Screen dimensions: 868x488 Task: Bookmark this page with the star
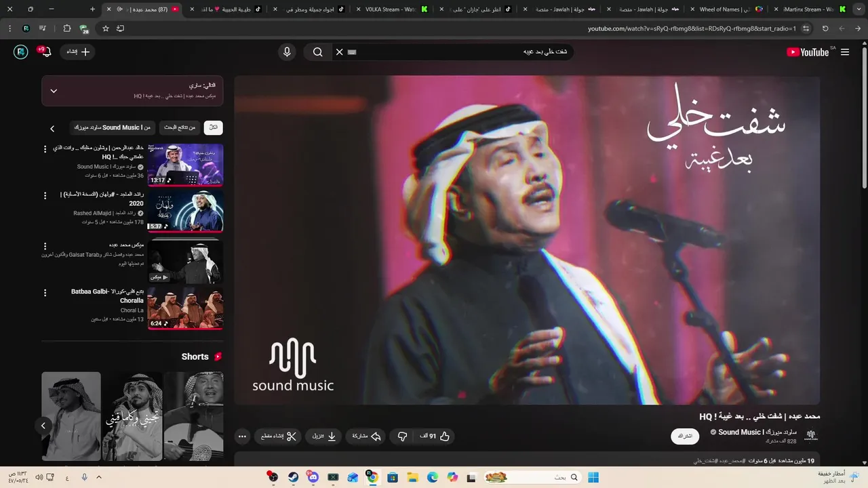[x=106, y=28]
